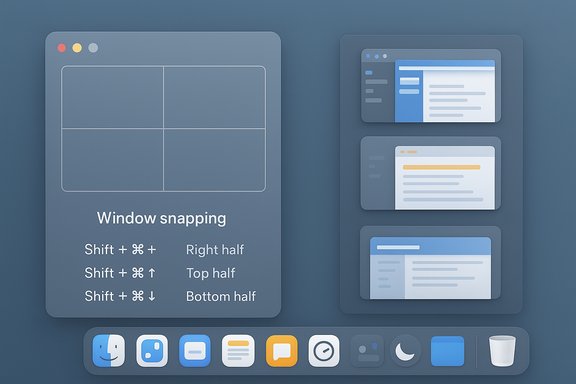The width and height of the screenshot is (576, 384).
Task: Launch the gauge clock dock app
Action: pyautogui.click(x=324, y=351)
